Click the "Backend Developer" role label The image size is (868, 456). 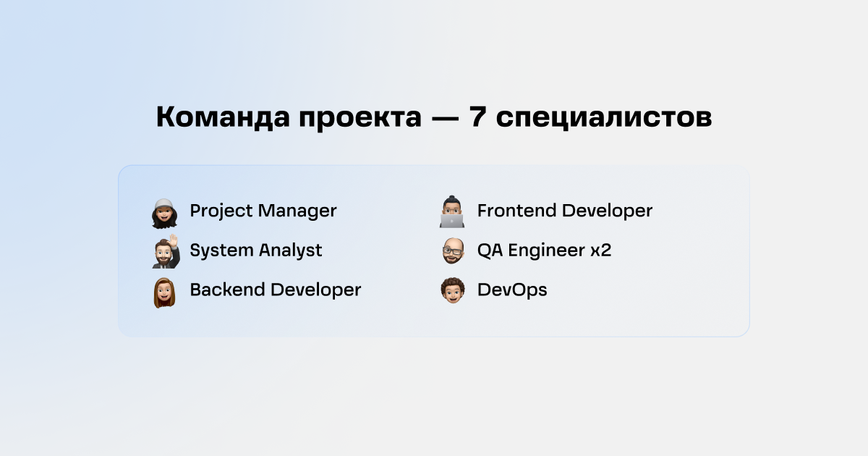[x=275, y=290]
